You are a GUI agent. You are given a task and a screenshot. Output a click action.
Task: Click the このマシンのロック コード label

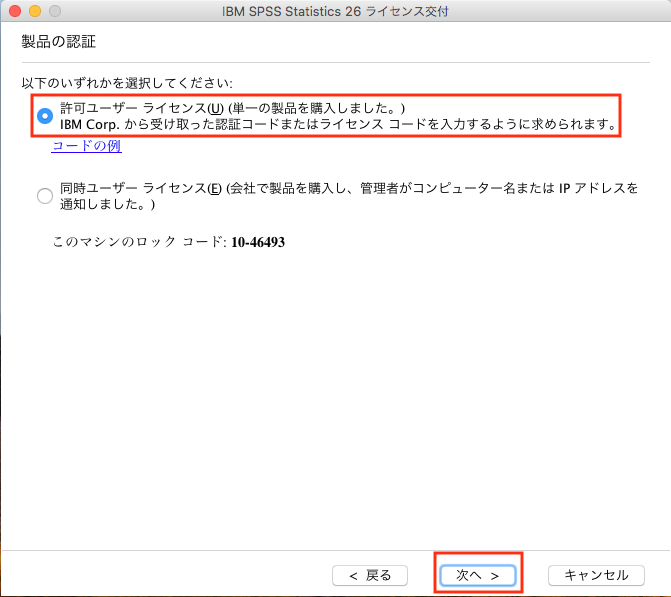(x=140, y=242)
